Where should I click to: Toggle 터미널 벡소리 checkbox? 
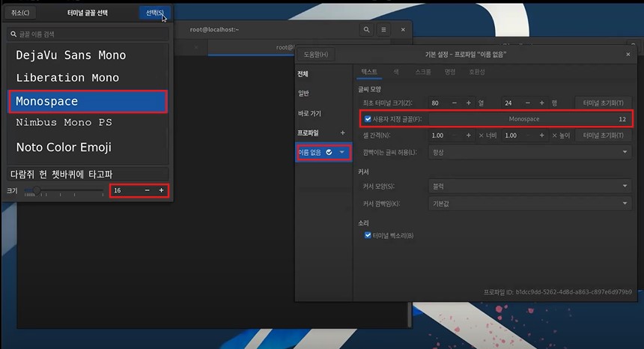(x=368, y=235)
